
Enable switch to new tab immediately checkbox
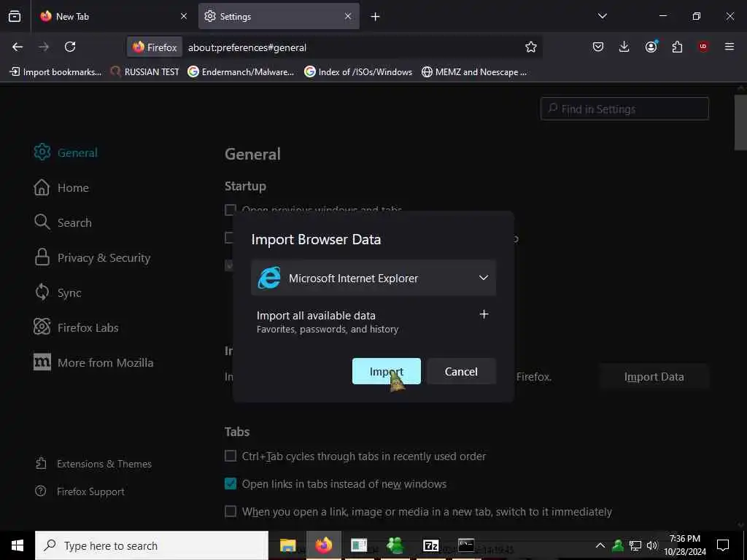(x=231, y=511)
